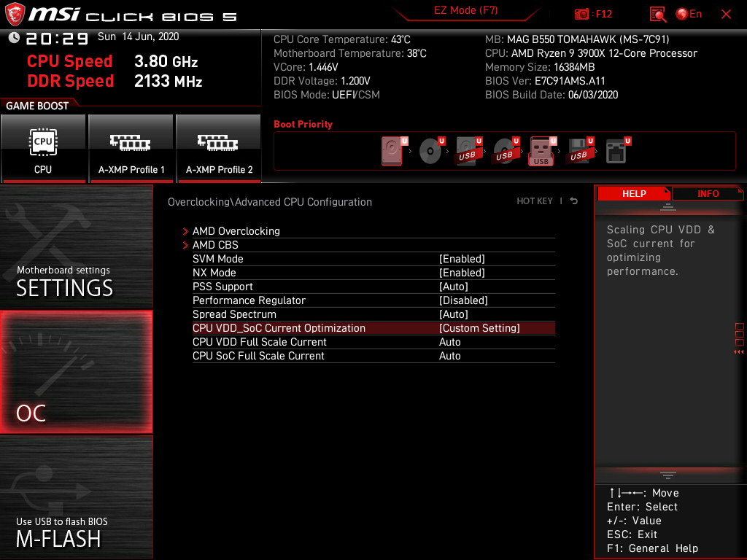Toggle the CPU Game Boost button

pos(43,148)
